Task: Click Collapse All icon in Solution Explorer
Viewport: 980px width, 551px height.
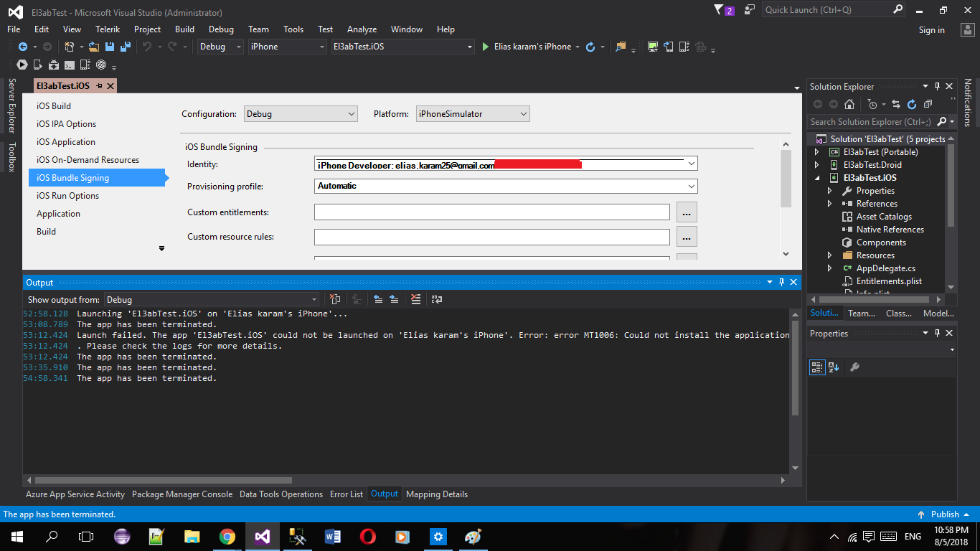Action: coord(928,104)
